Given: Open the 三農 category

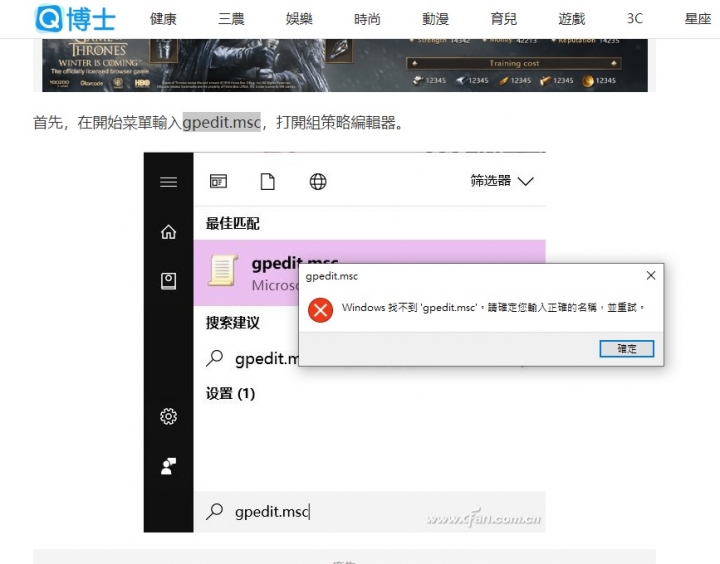Looking at the screenshot, I should (x=231, y=19).
